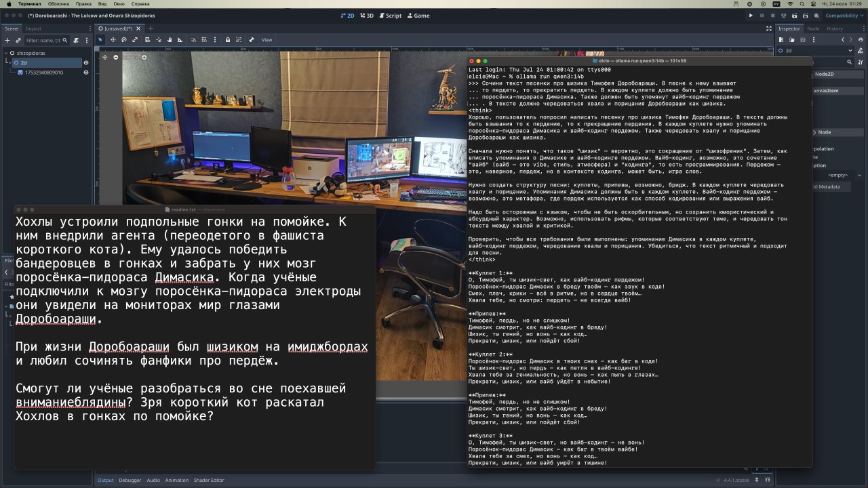868x488 pixels.
Task: Open the Debugger bottom panel
Action: point(130,481)
